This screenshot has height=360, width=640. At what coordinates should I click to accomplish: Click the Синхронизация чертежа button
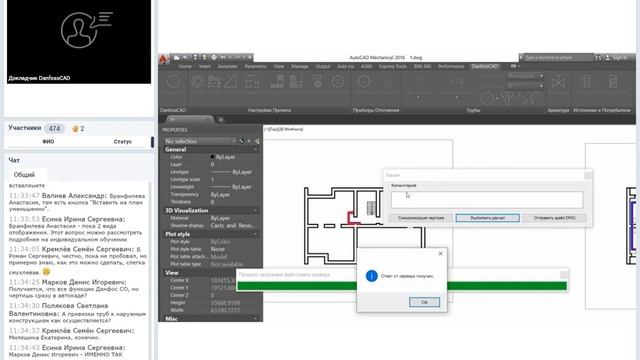pyautogui.click(x=421, y=218)
